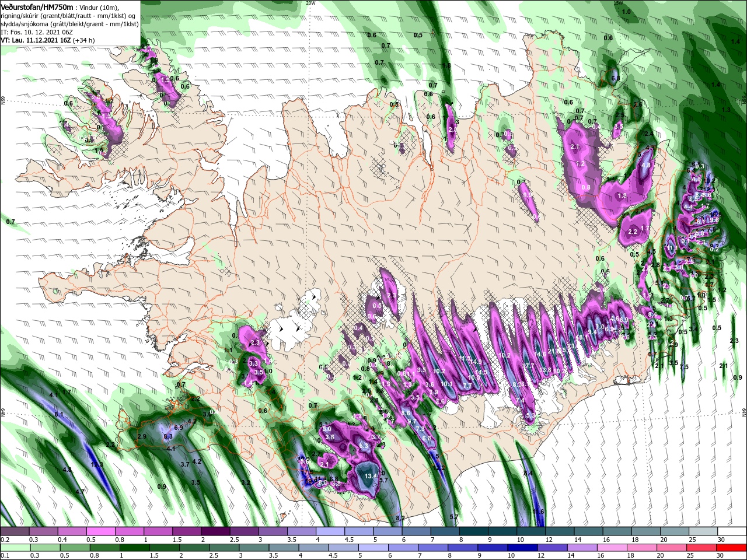This screenshot has width=747, height=560.
Task: Pick the top-row pale grey swatch at 25
Action: click(x=703, y=531)
